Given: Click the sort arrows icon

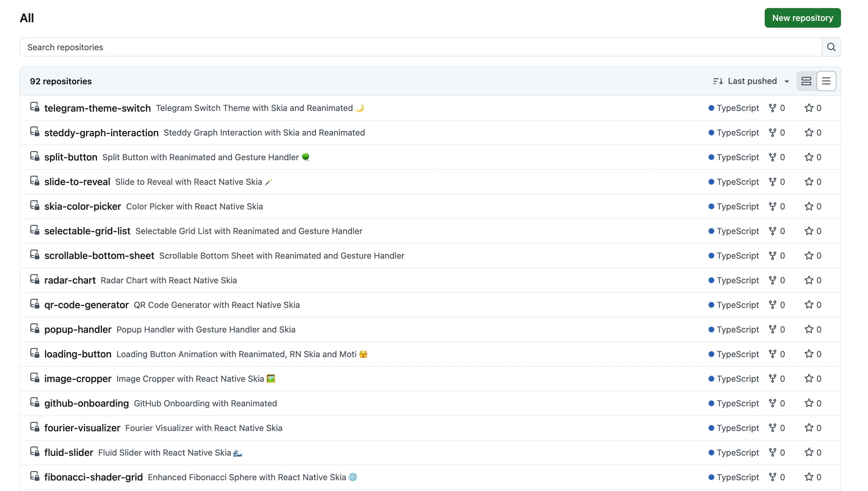Looking at the screenshot, I should 718,81.
